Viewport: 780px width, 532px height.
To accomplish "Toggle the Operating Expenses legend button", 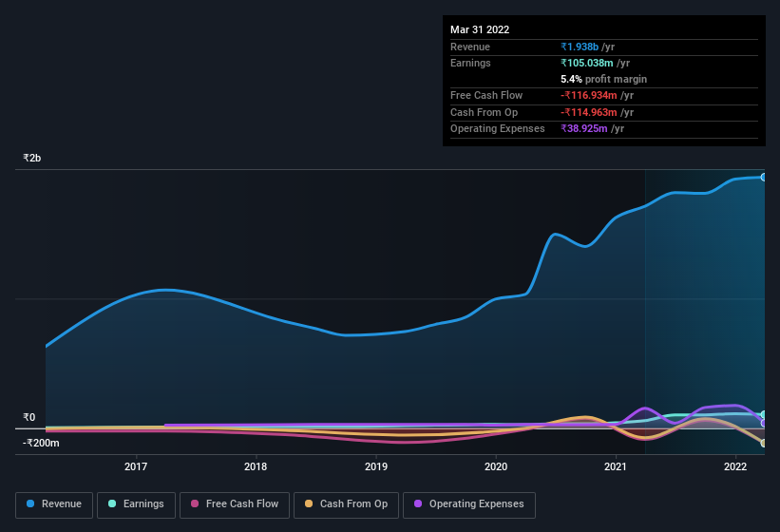I will pos(469,504).
